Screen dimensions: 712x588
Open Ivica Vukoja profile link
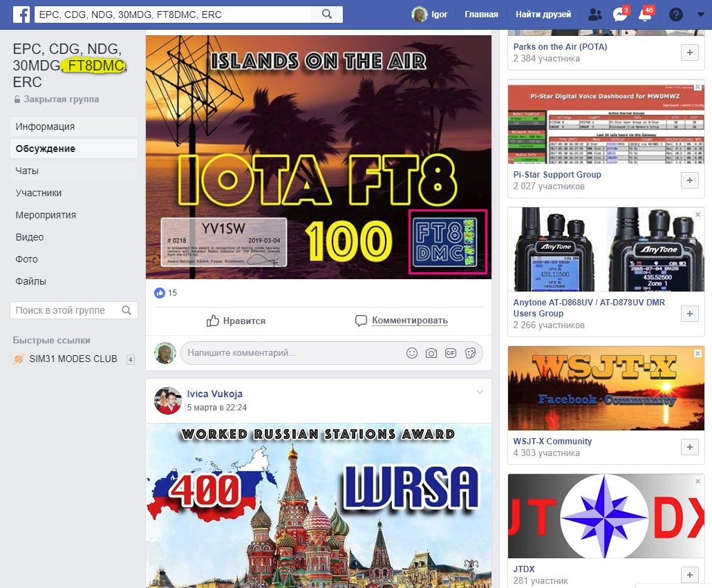point(214,394)
